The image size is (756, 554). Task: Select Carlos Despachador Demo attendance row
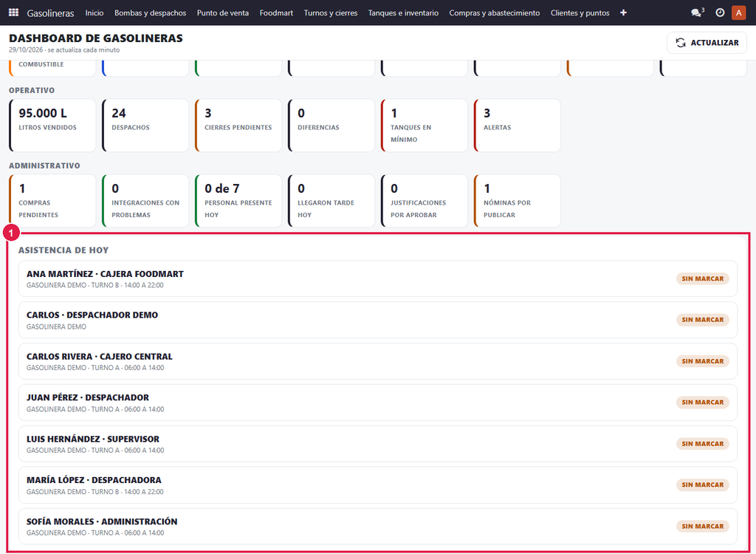378,320
